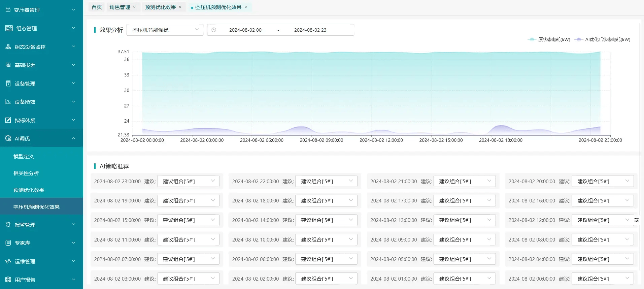Click the 报警管理 bell icon
The image size is (644, 289).
click(8, 225)
